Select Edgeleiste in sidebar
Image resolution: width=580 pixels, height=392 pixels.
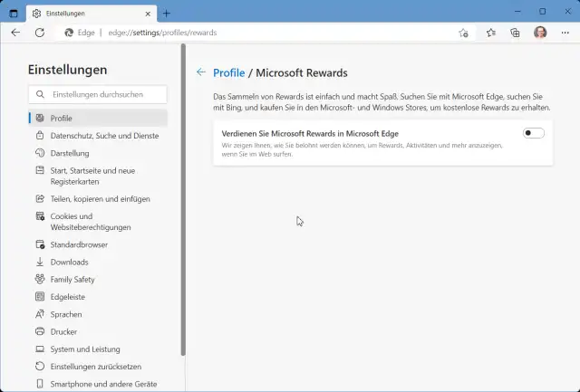tap(98, 297)
